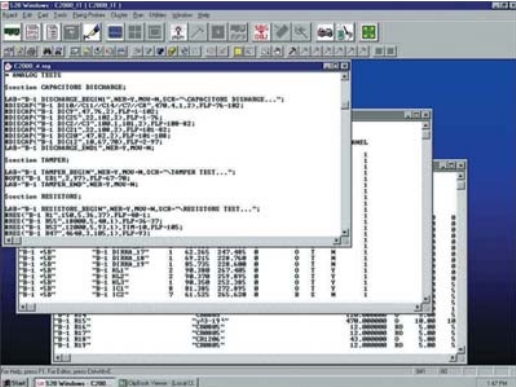Open the Edit menu

pyautogui.click(x=27, y=15)
